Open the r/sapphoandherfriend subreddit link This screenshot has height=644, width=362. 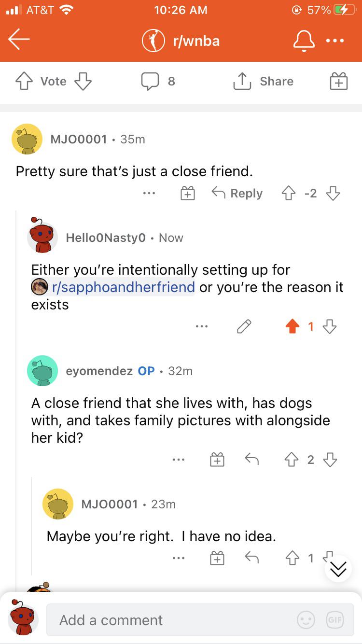click(x=123, y=287)
